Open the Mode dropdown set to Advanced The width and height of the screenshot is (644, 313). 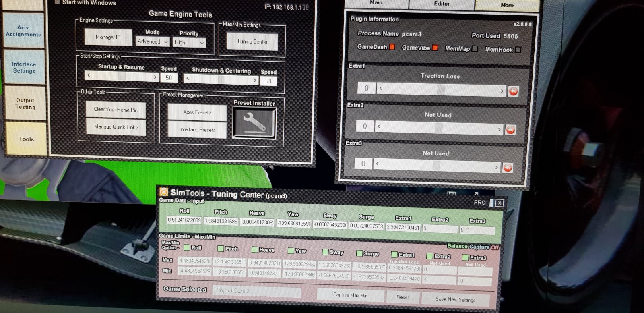(x=153, y=41)
